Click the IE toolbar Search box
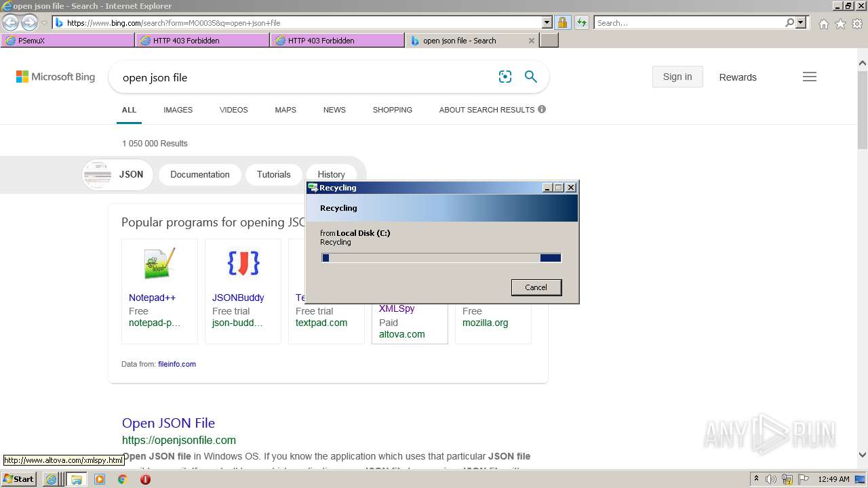 (x=689, y=22)
